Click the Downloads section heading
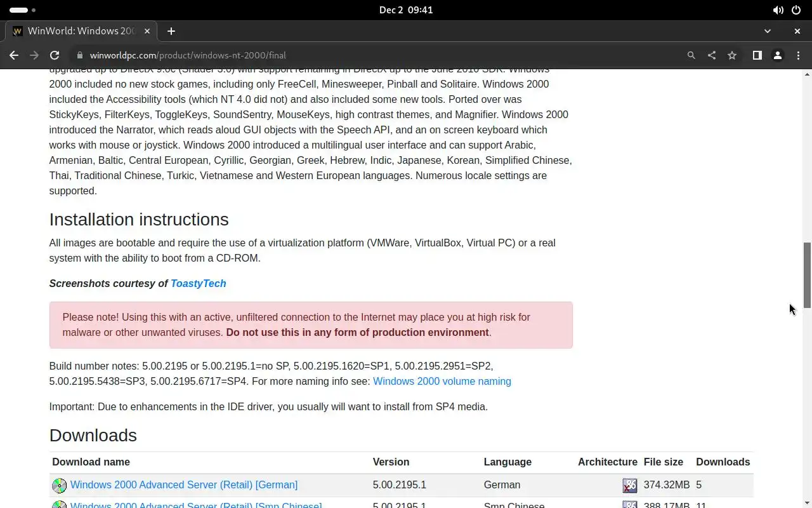812x508 pixels. click(x=93, y=435)
